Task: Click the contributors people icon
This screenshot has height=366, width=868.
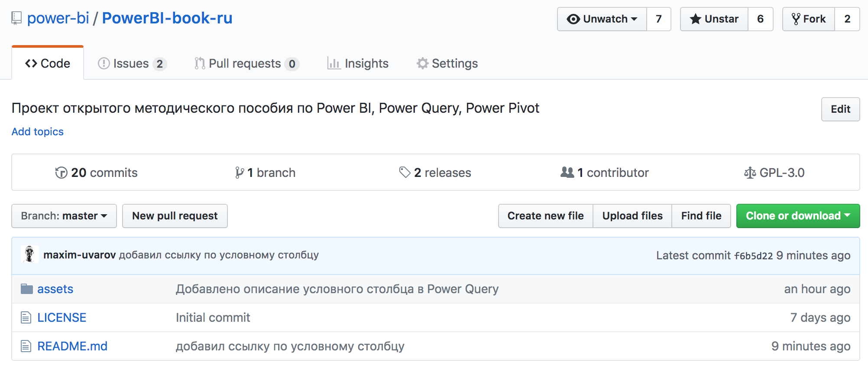Action: pos(567,173)
